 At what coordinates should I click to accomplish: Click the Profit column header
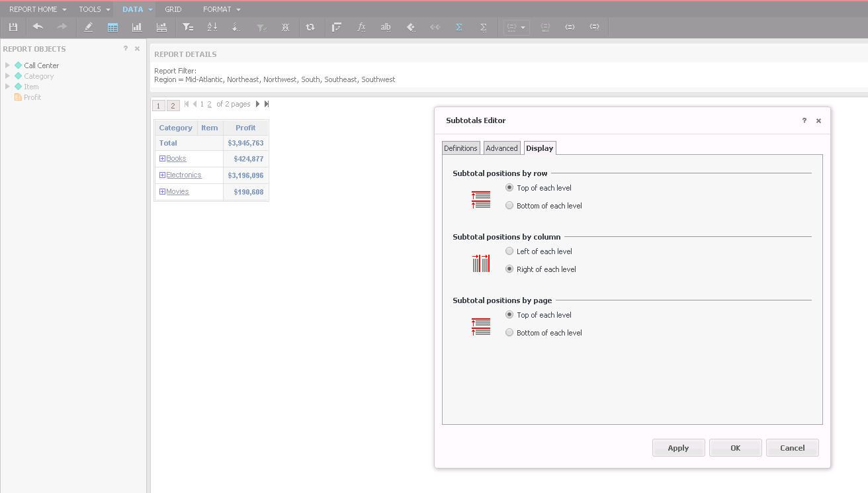245,128
